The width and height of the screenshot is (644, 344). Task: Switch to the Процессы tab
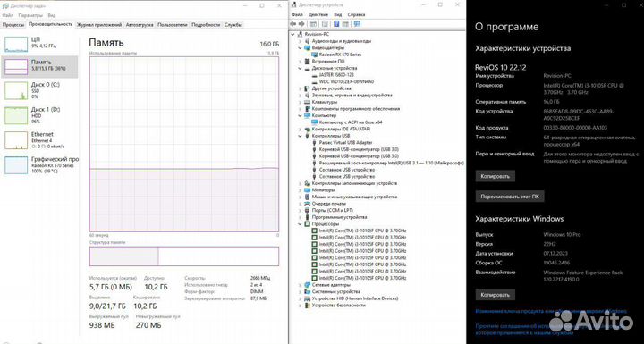13,25
